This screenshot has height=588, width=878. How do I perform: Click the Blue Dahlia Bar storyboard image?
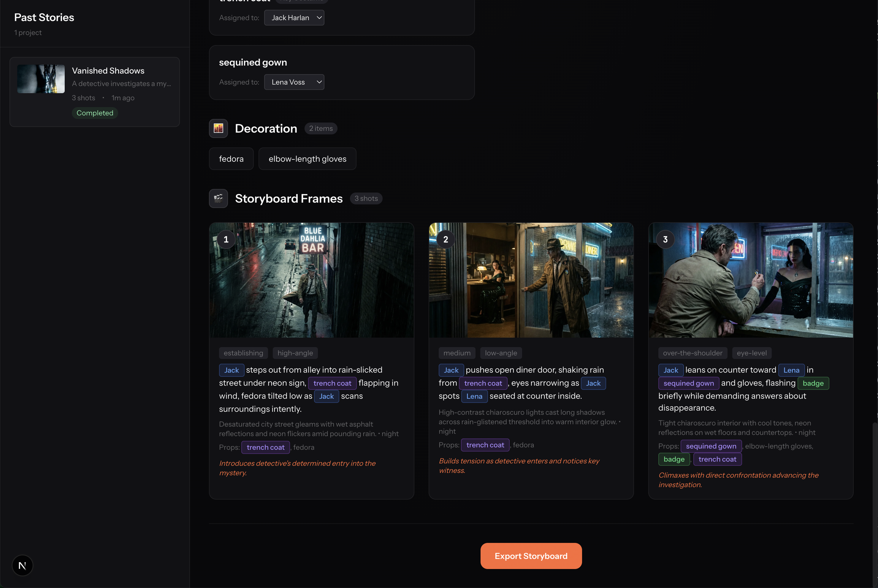click(311, 285)
